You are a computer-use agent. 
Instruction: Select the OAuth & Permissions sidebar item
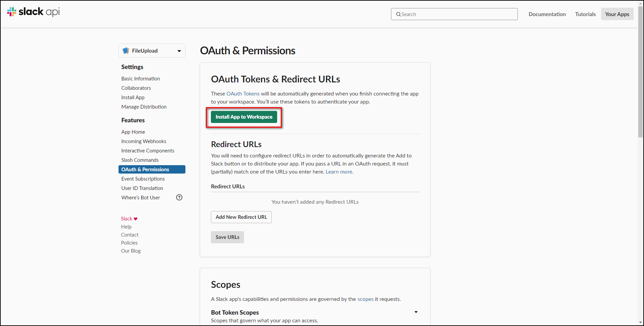pos(145,169)
